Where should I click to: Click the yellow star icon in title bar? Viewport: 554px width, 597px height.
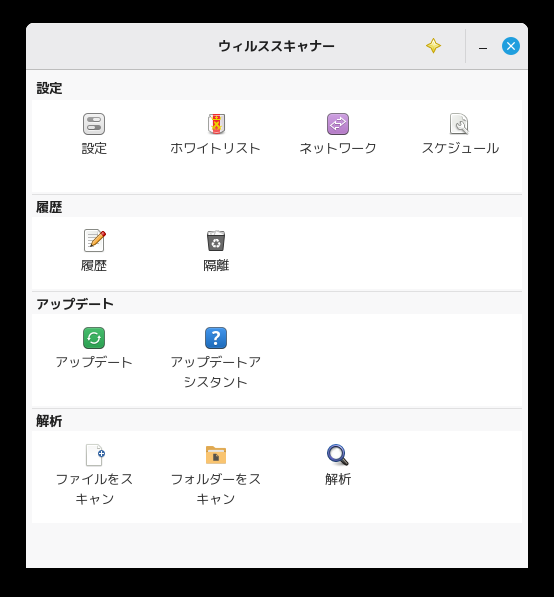[433, 46]
